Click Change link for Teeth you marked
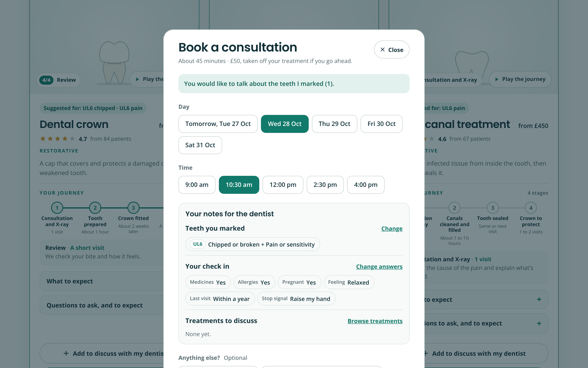Viewport: 588px width, 368px height. click(x=392, y=229)
